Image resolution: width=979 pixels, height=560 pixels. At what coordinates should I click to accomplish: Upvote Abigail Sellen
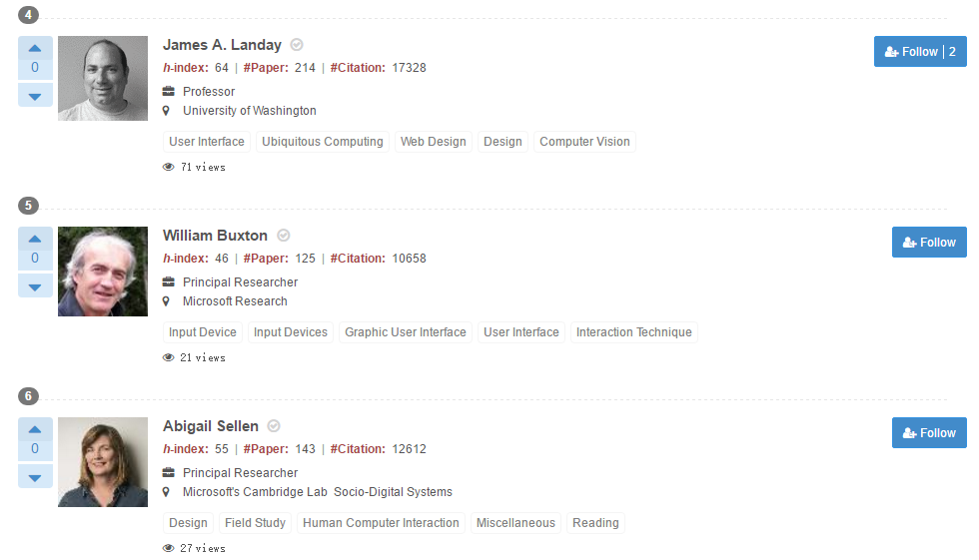click(x=35, y=429)
